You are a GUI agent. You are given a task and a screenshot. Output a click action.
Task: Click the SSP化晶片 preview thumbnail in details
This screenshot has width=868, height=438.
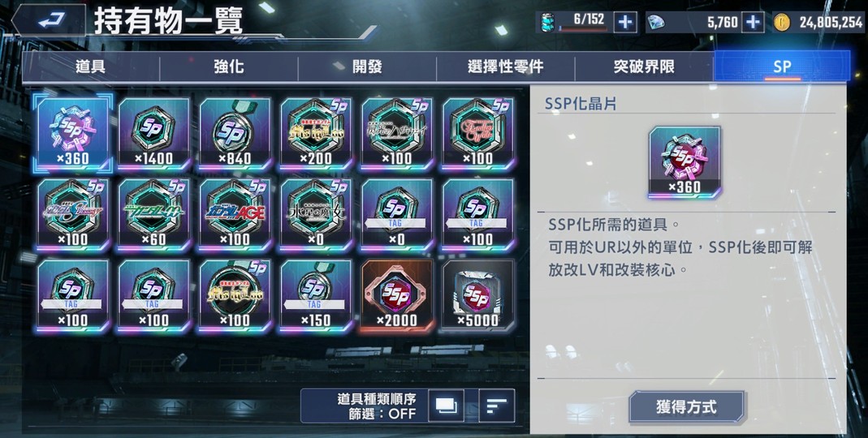[684, 162]
